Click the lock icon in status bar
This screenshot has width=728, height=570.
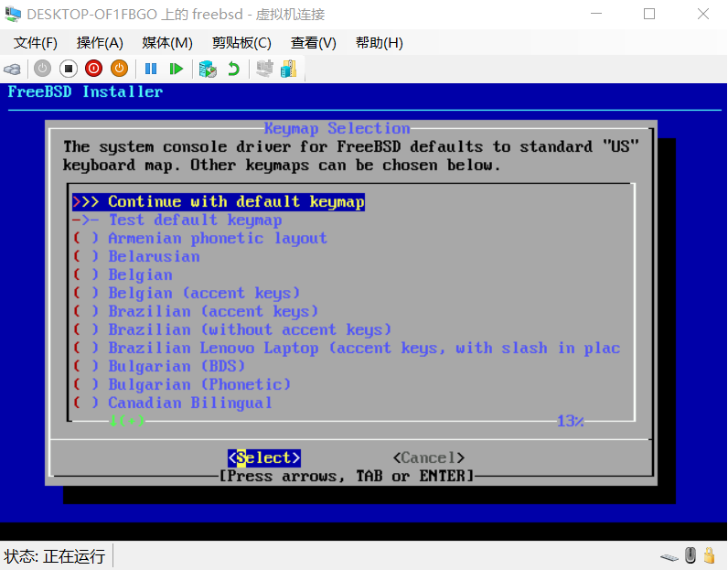709,555
